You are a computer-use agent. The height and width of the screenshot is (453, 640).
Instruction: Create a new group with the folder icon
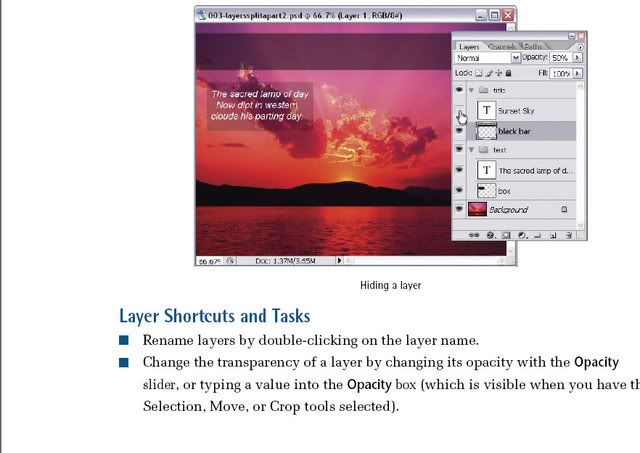pos(538,235)
